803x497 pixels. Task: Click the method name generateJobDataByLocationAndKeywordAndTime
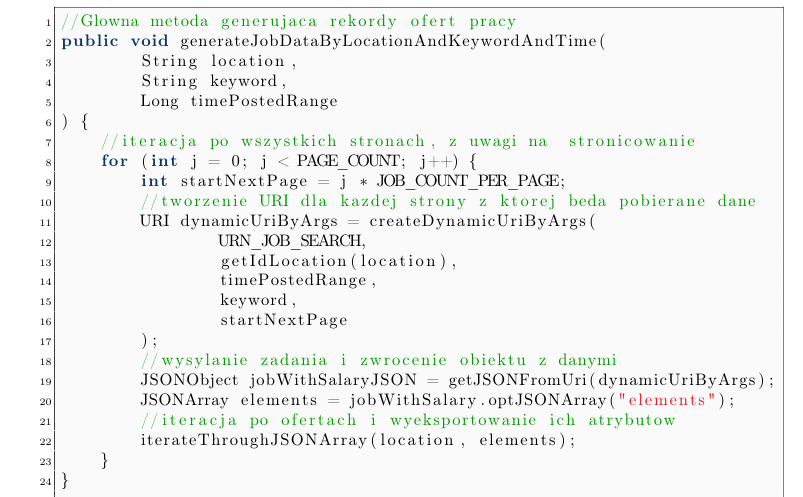tap(389, 41)
